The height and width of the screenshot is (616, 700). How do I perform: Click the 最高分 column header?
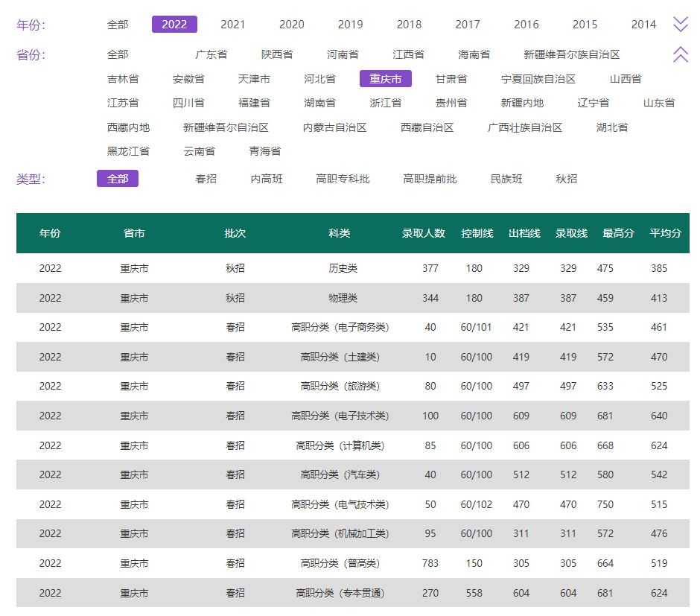pyautogui.click(x=618, y=233)
